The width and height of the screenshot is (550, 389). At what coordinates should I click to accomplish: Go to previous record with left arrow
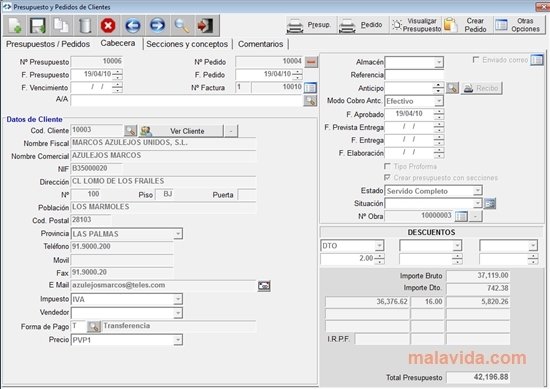133,26
